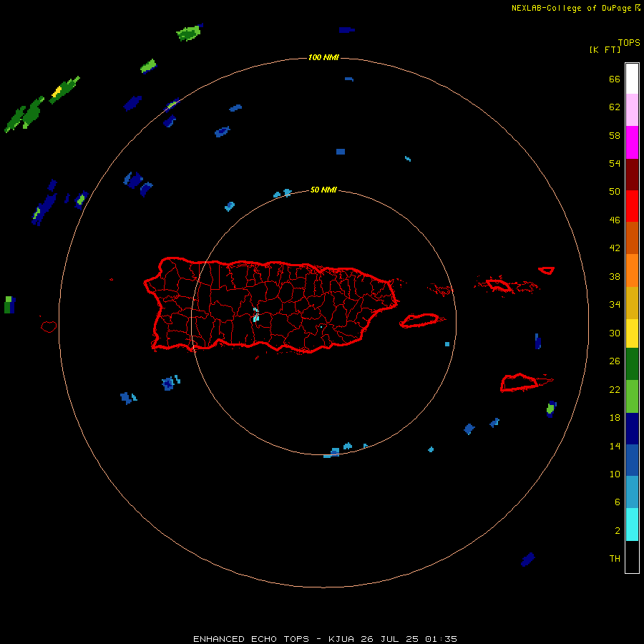The image size is (644, 644).
Task: Click the NEXLAB-College of DuPage credit text
Action: point(575,8)
